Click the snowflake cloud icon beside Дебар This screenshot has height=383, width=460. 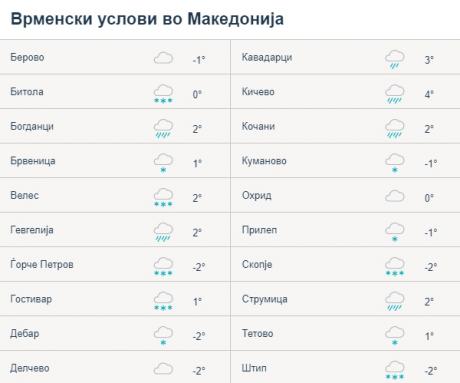coord(163,336)
